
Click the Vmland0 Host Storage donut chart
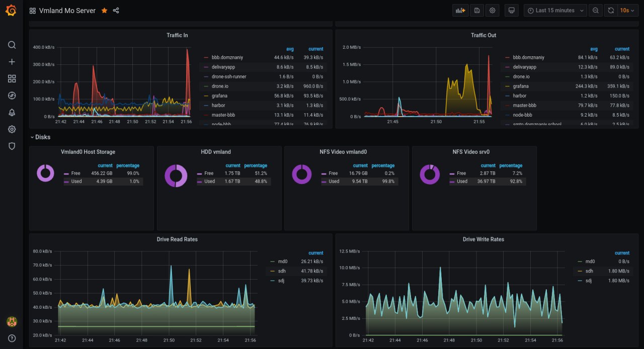45,173
